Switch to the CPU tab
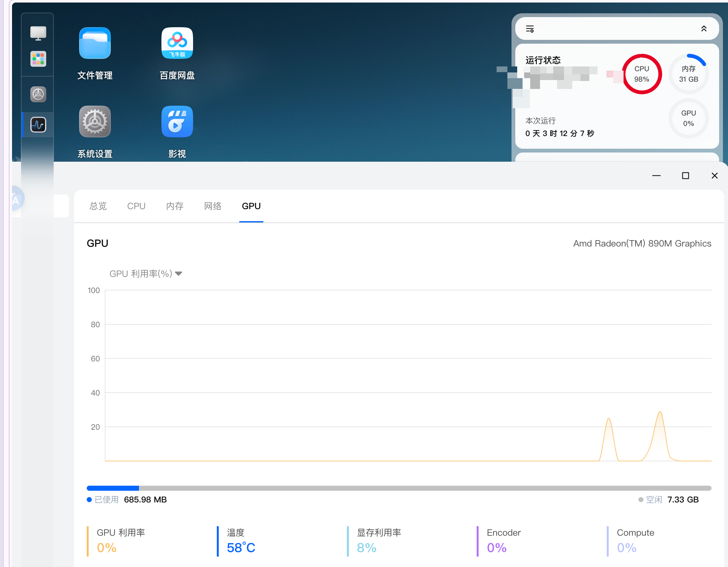Screen dimensions: 728x567 pyautogui.click(x=136, y=206)
